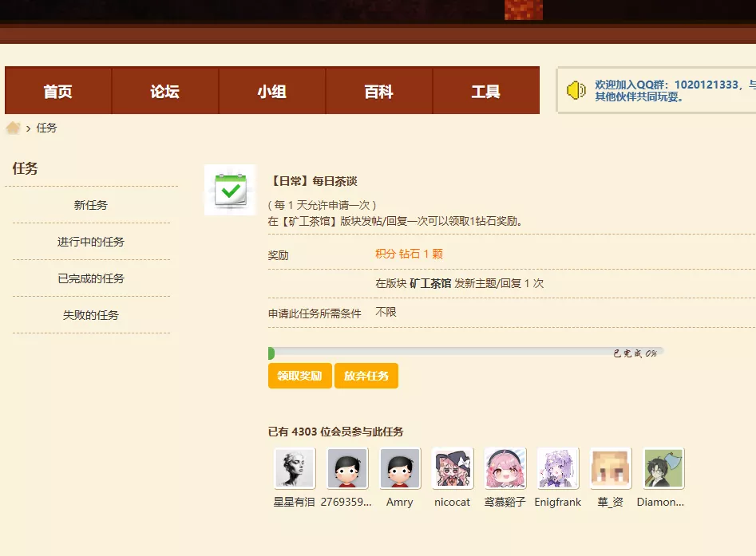Open Amry's avatar
The width and height of the screenshot is (756, 556).
pos(400,468)
